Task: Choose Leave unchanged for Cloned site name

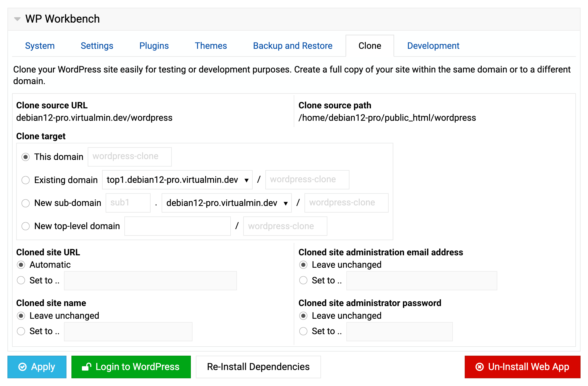Action: click(x=21, y=316)
